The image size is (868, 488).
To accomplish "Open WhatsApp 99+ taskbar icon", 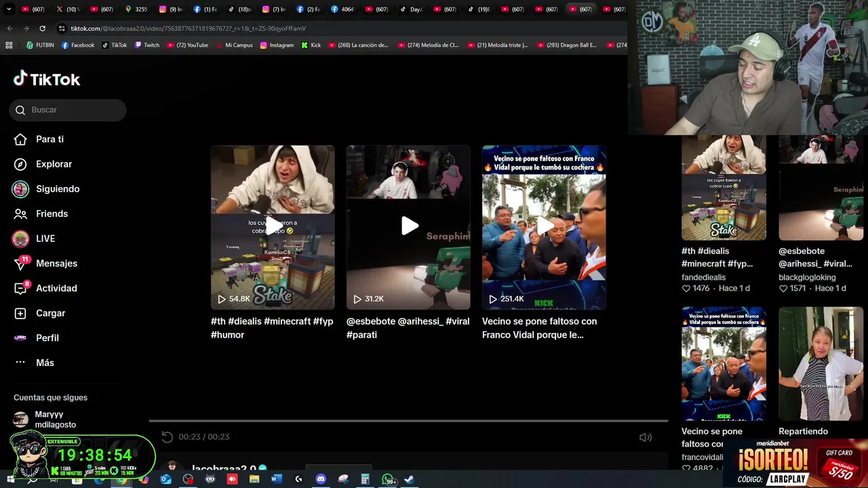I will 388,479.
